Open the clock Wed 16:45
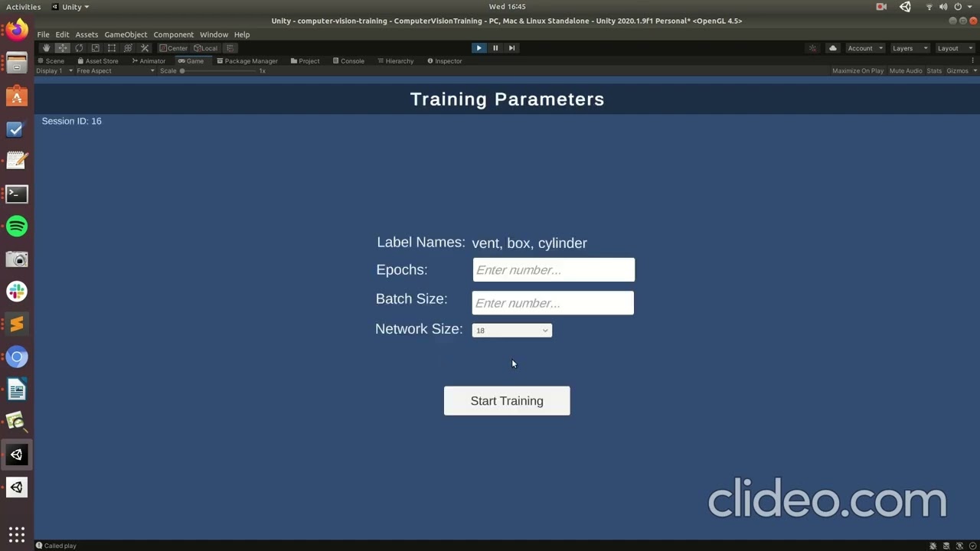Image resolution: width=980 pixels, height=551 pixels. 507,7
